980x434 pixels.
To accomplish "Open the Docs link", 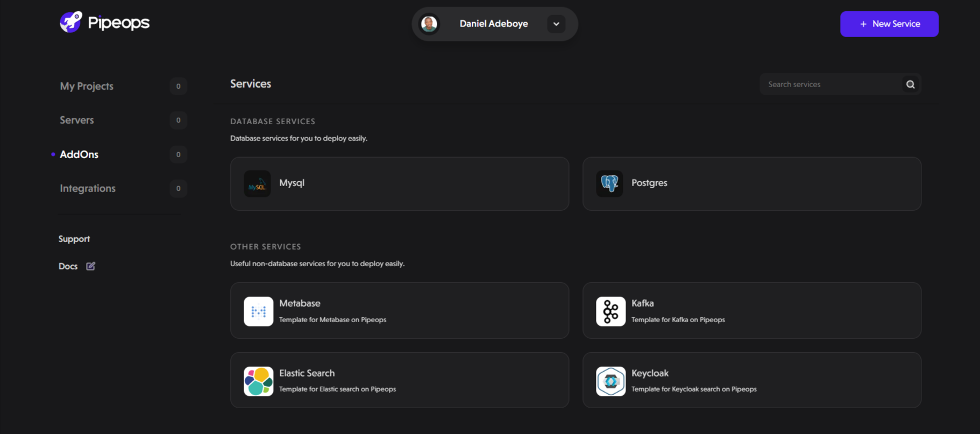I will pos(68,266).
